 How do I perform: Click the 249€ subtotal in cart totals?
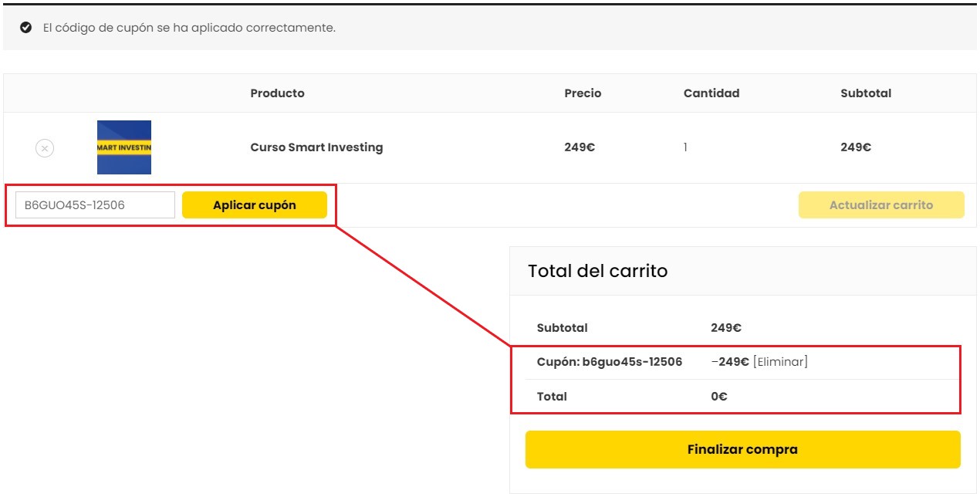[726, 328]
